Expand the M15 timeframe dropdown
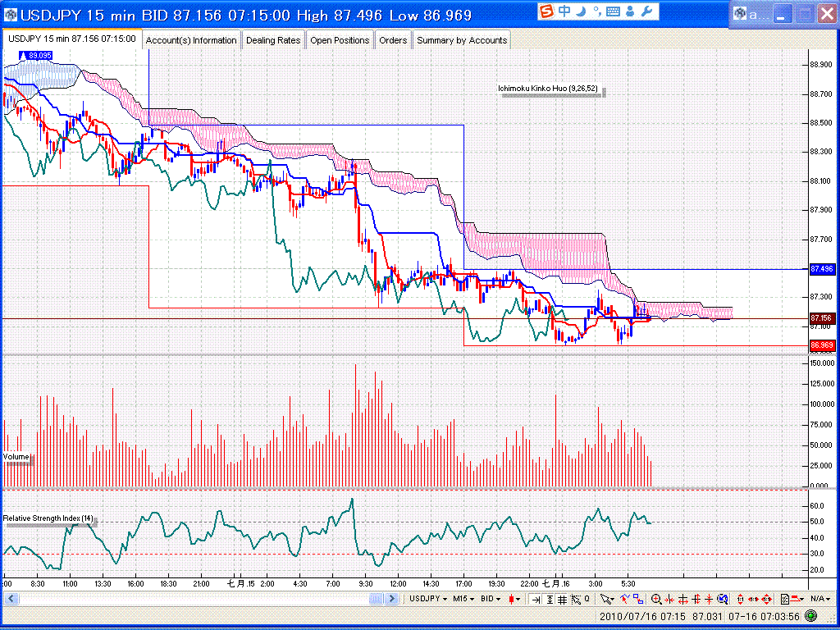 pyautogui.click(x=464, y=599)
